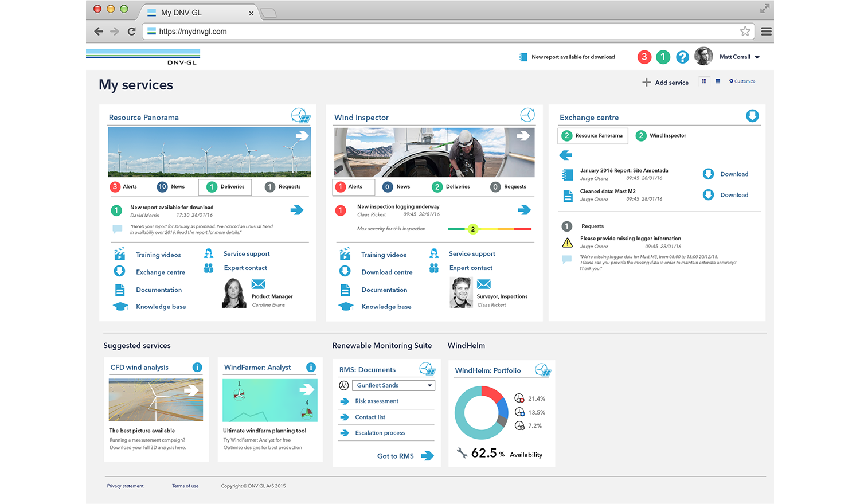
Task: Click the DNV GL logo
Action: 143,57
